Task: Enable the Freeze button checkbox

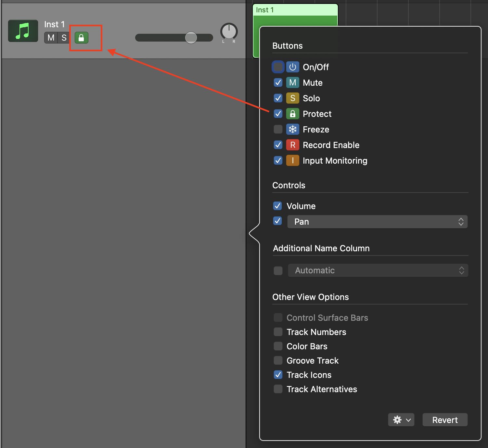Action: tap(278, 129)
